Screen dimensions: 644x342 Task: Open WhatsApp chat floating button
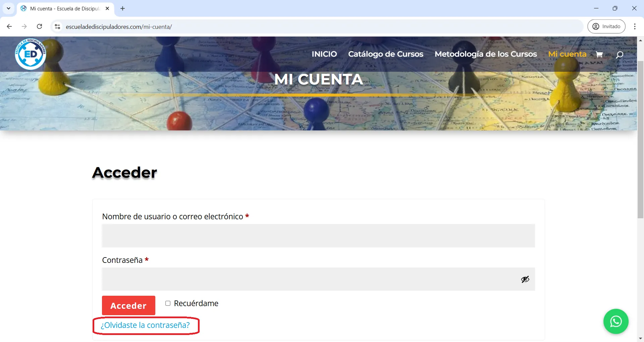tap(615, 321)
